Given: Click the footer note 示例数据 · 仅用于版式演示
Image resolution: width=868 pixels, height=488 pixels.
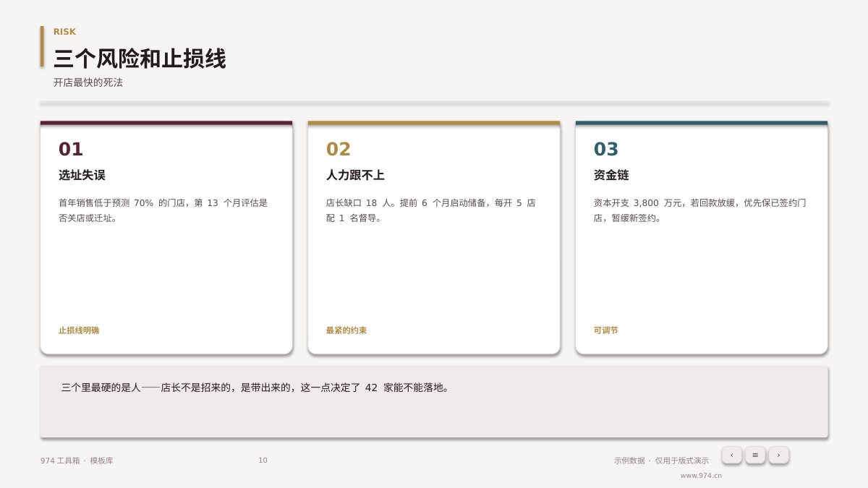Looking at the screenshot, I should pyautogui.click(x=661, y=461).
